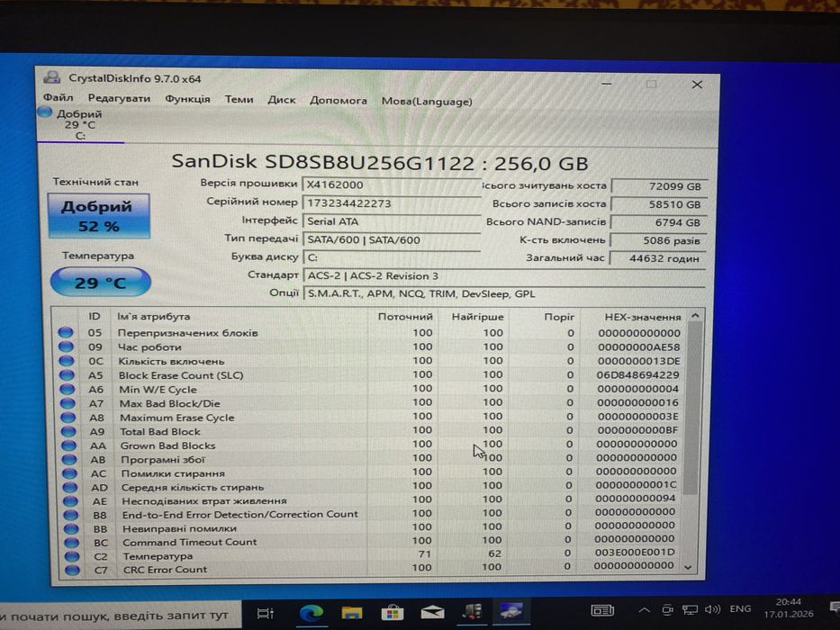Click the HEX value 06D848694229

click(x=637, y=375)
